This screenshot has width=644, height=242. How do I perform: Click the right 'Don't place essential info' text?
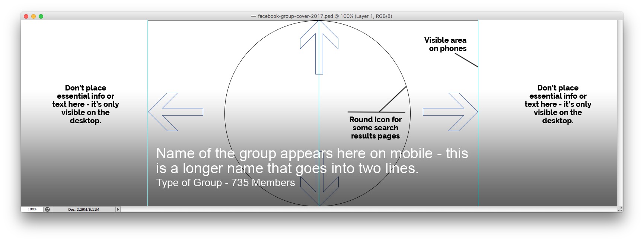tap(558, 104)
